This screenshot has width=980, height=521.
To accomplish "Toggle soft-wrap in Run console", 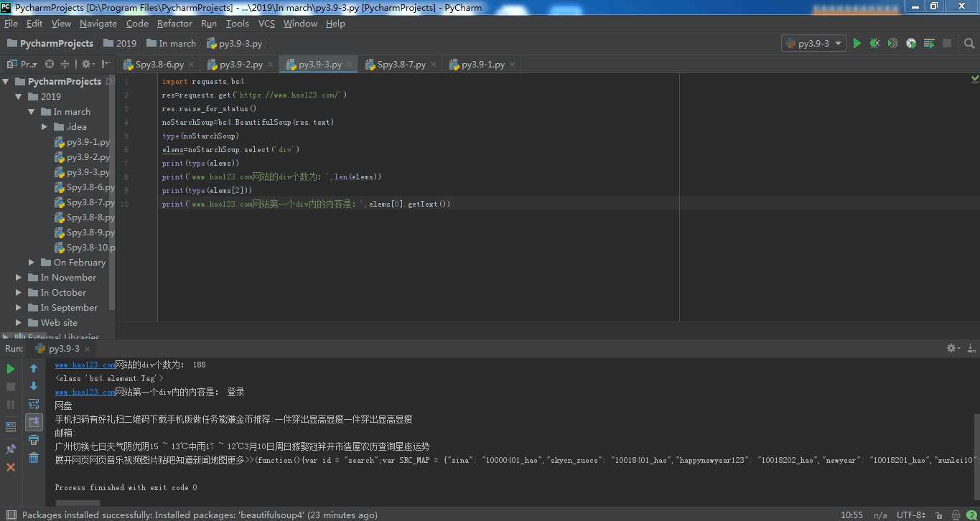I will 34,404.
